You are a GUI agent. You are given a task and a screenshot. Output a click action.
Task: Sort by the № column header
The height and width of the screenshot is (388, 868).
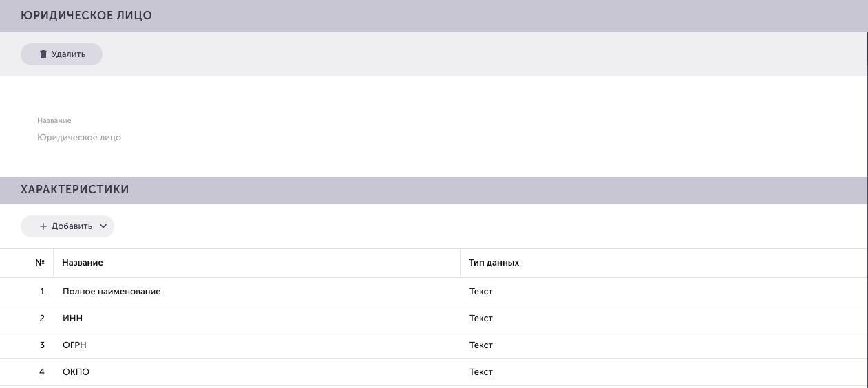coord(40,263)
